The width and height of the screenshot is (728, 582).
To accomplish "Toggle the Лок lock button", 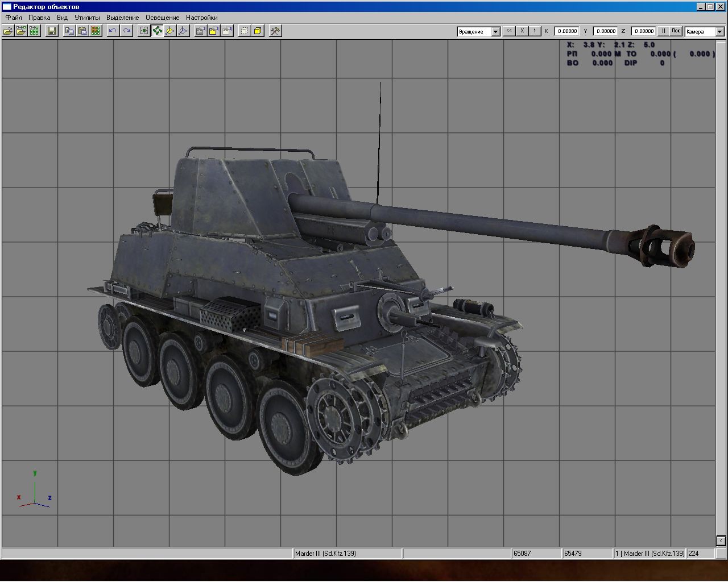I will (x=676, y=31).
